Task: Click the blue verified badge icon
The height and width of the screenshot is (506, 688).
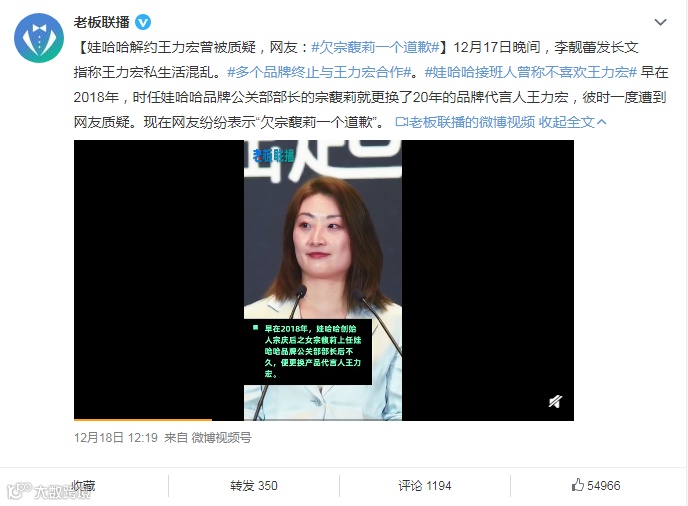Action: (x=143, y=22)
